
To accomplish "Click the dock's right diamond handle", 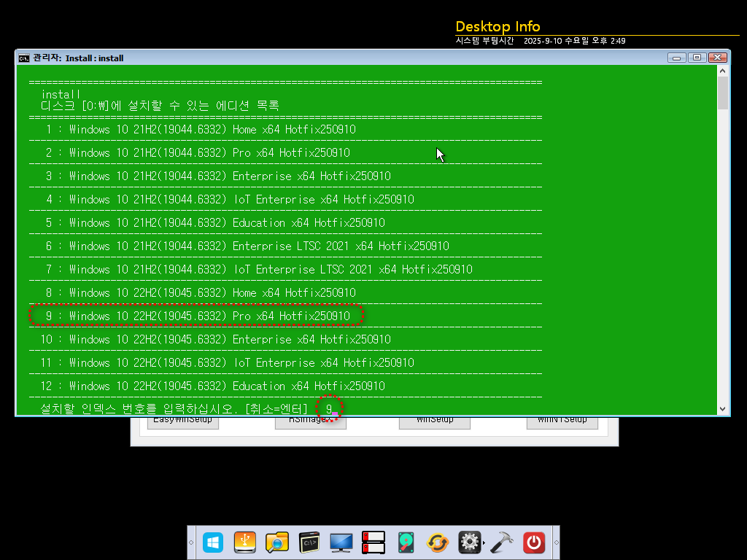I will tap(556, 542).
